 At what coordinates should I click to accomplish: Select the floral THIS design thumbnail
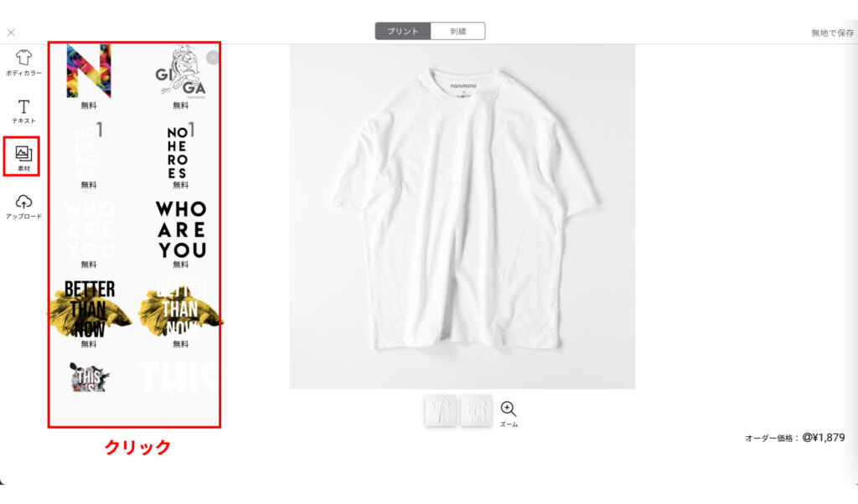point(89,378)
